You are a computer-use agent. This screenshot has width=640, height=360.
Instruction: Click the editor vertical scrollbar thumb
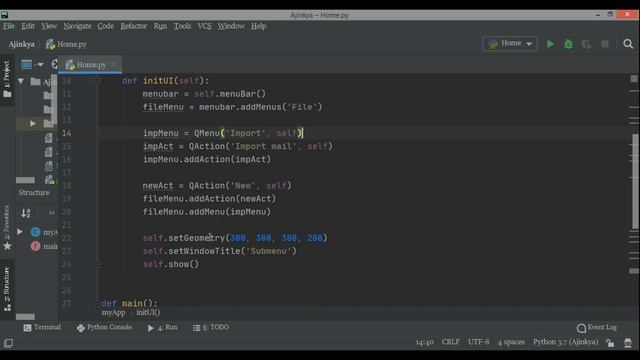[x=635, y=182]
